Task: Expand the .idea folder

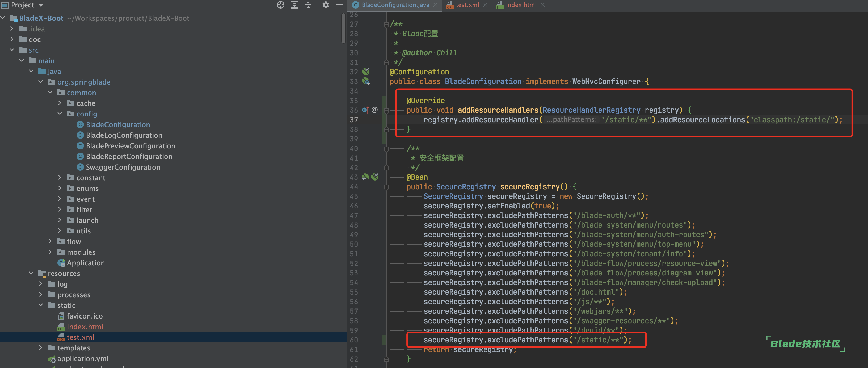Action: tap(12, 29)
